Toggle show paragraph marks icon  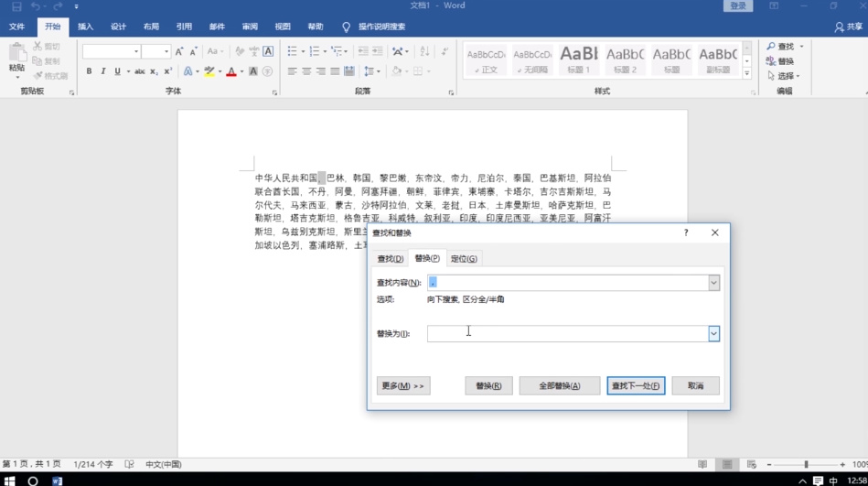coord(445,51)
